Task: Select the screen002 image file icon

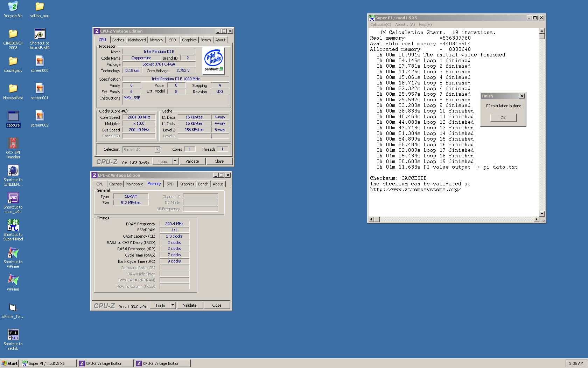Action: point(40,119)
